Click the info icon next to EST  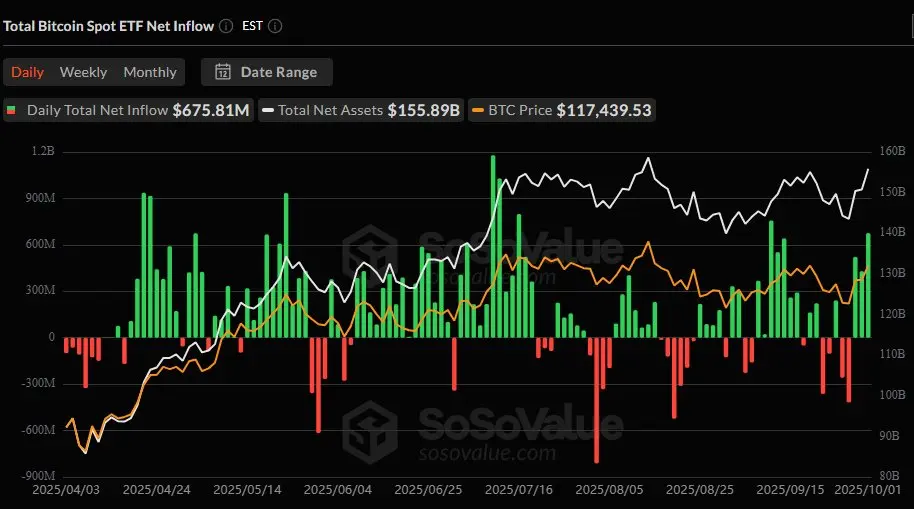pyautogui.click(x=275, y=26)
